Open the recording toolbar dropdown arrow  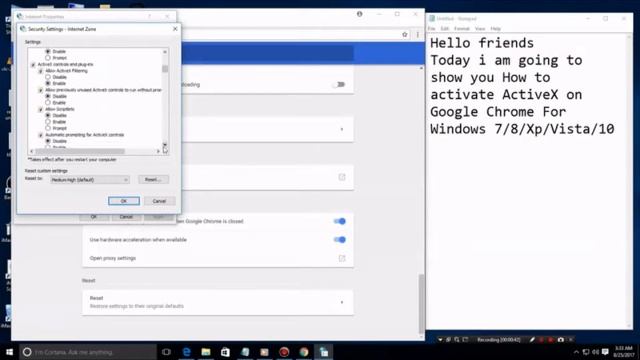[x=440, y=340]
